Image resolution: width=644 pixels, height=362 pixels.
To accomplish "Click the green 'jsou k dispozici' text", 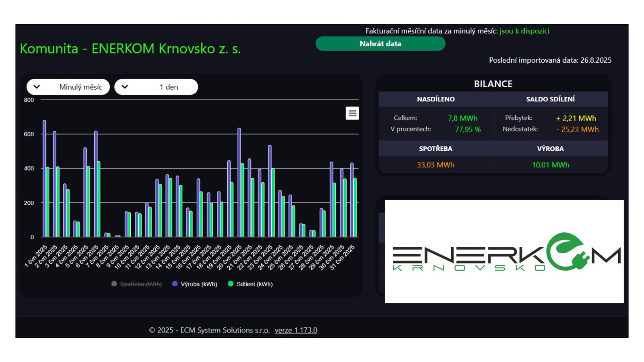I will pyautogui.click(x=524, y=31).
